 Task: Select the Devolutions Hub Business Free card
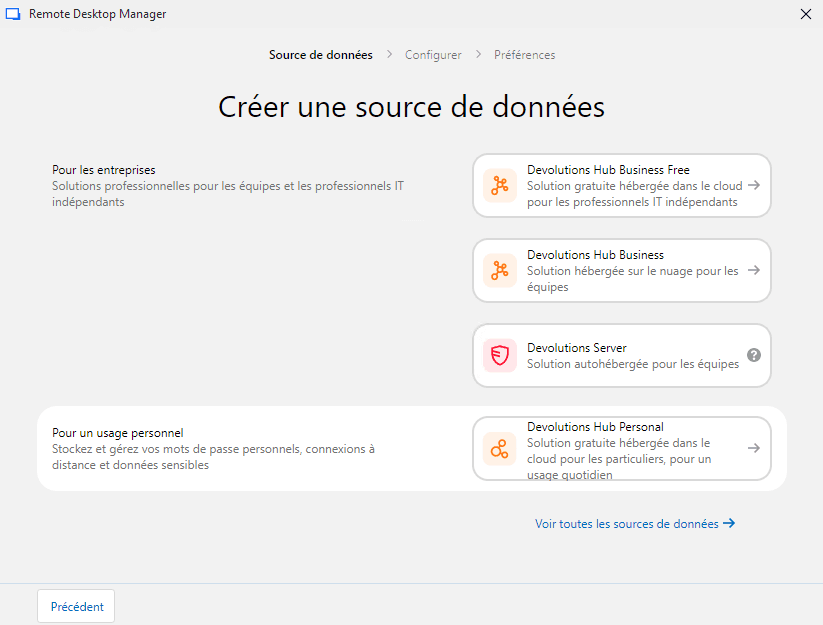pos(621,185)
